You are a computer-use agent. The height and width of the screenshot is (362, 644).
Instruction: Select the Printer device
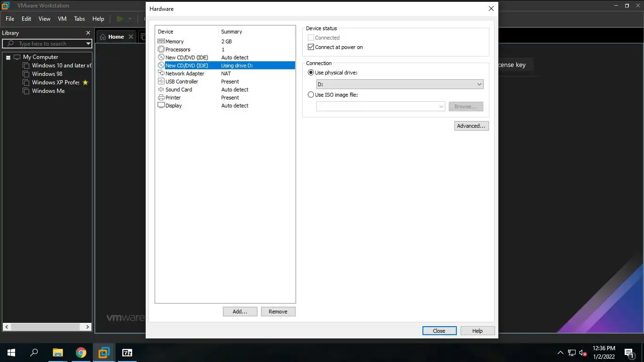[225, 98]
